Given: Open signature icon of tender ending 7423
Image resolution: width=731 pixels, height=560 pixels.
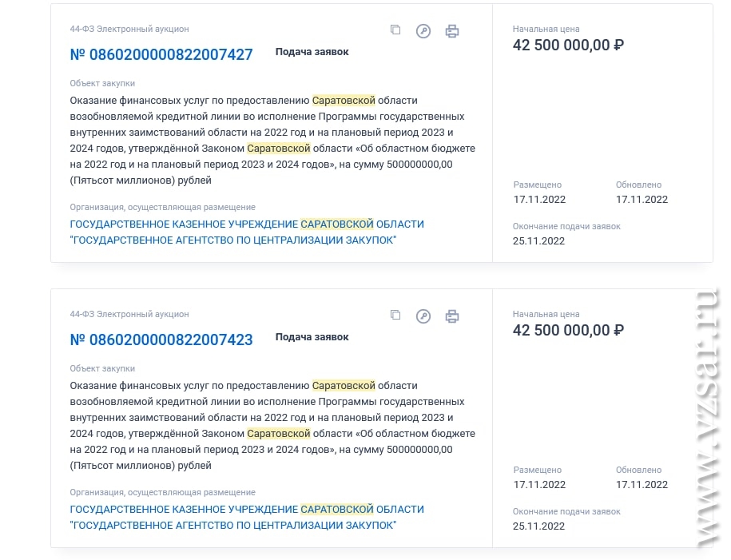Looking at the screenshot, I should 423,316.
